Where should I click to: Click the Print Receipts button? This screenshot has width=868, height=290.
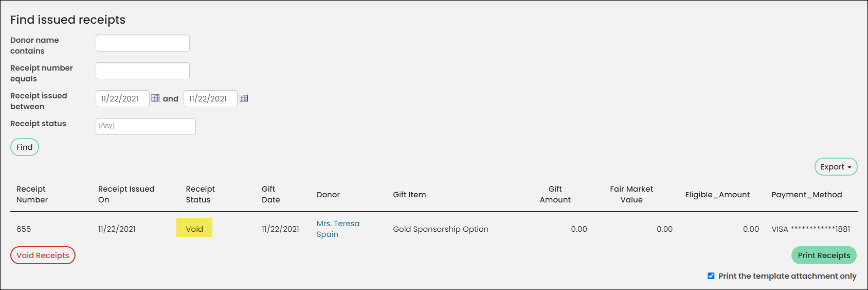pos(824,255)
